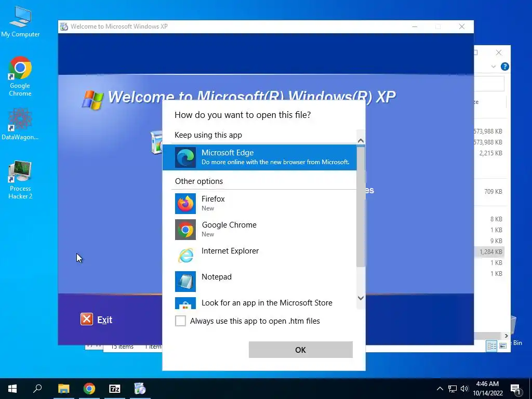This screenshot has height=399, width=532.
Task: Click the app list scrollbar thumb
Action: [361, 206]
